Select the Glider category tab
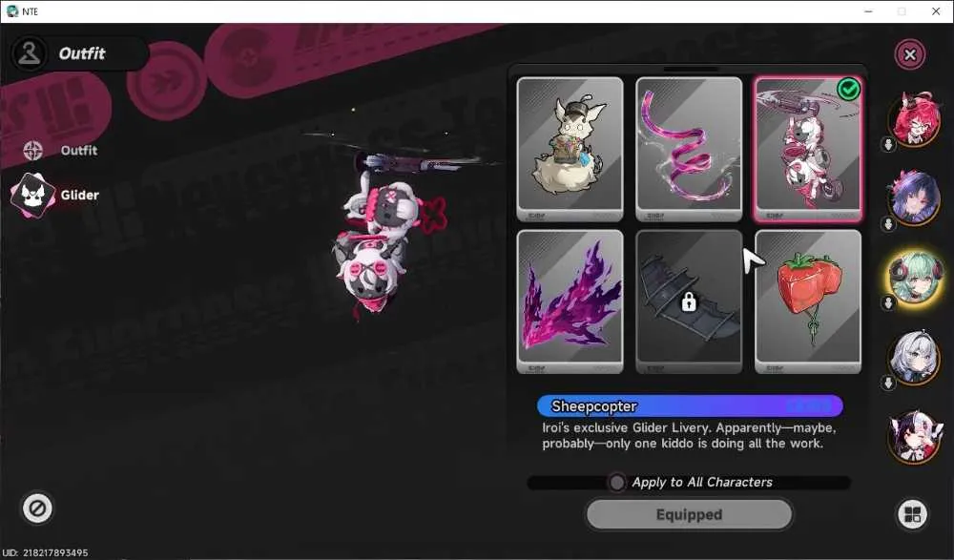The image size is (954, 560). tap(56, 195)
